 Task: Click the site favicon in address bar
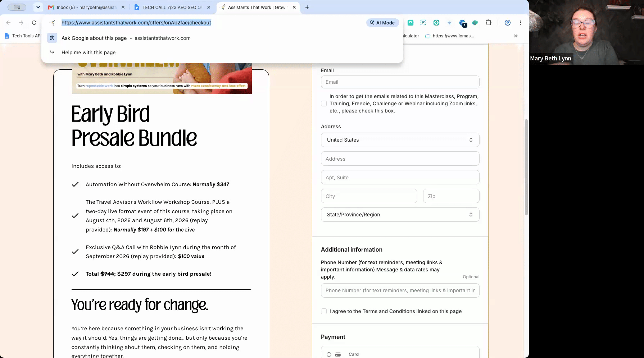(53, 23)
